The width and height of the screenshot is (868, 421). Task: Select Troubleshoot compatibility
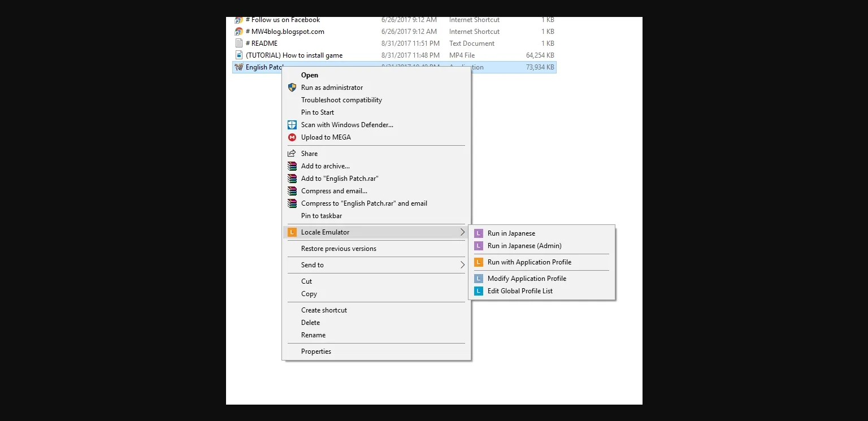[341, 100]
